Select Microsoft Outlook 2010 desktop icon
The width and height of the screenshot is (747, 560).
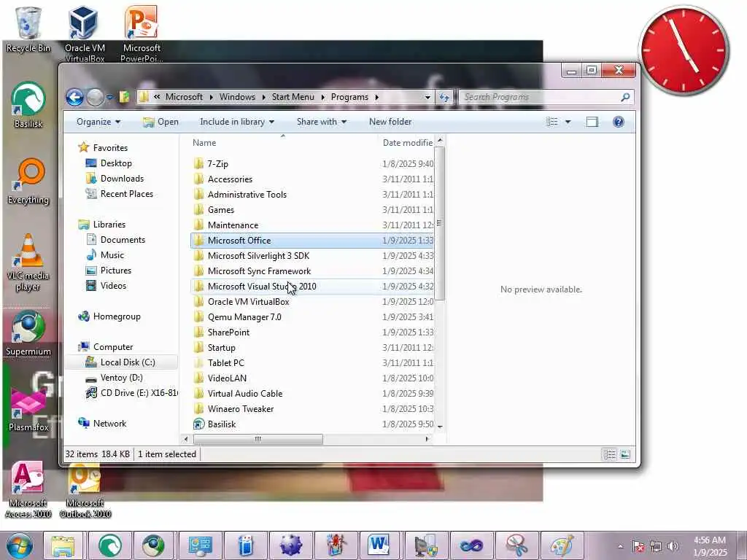coord(85,489)
